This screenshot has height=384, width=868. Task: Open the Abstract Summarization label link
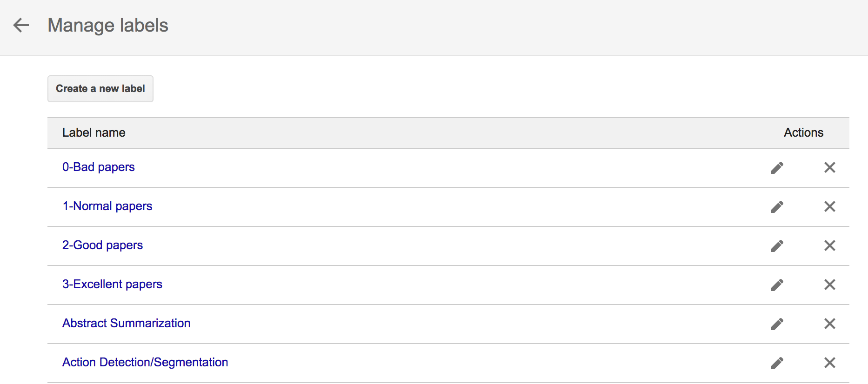[127, 324]
